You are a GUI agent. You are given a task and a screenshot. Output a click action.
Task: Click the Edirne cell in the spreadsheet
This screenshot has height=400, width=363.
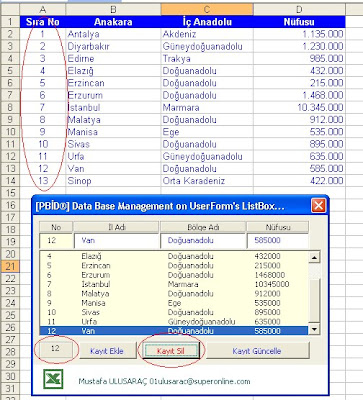[x=113, y=58]
